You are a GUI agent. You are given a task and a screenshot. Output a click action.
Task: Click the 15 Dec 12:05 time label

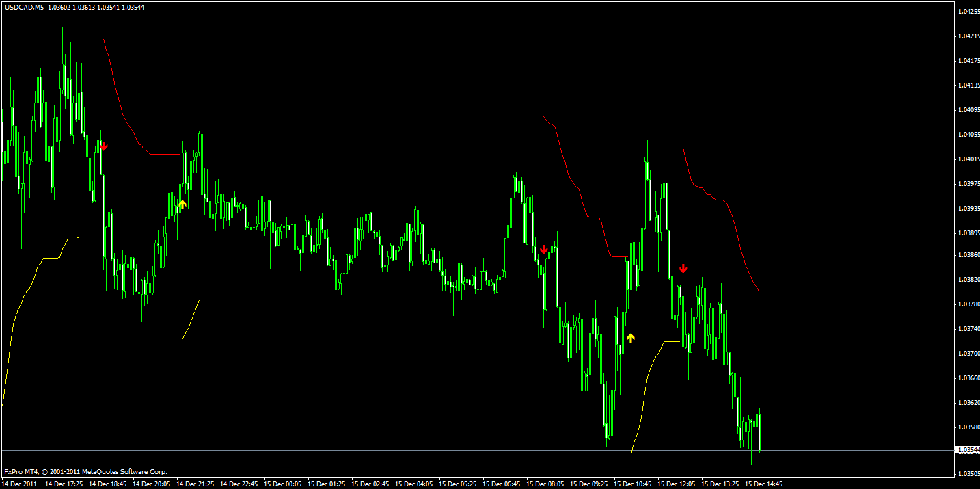tap(677, 484)
